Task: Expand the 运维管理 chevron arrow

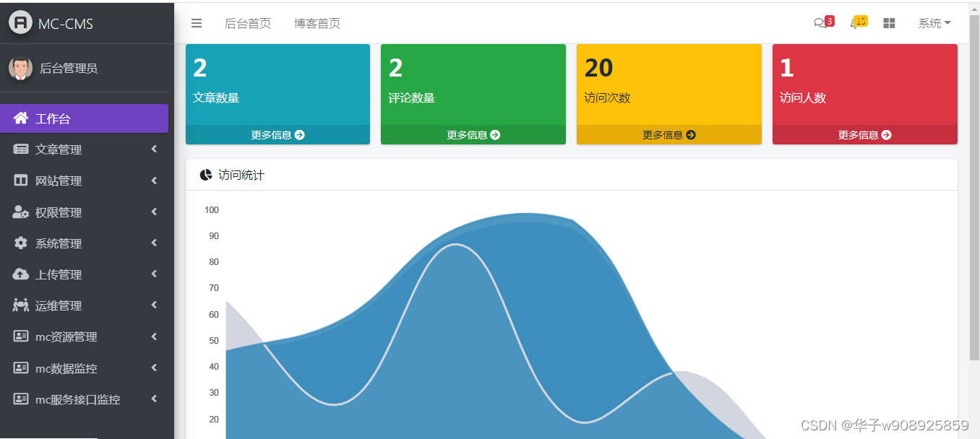Action: coord(154,305)
